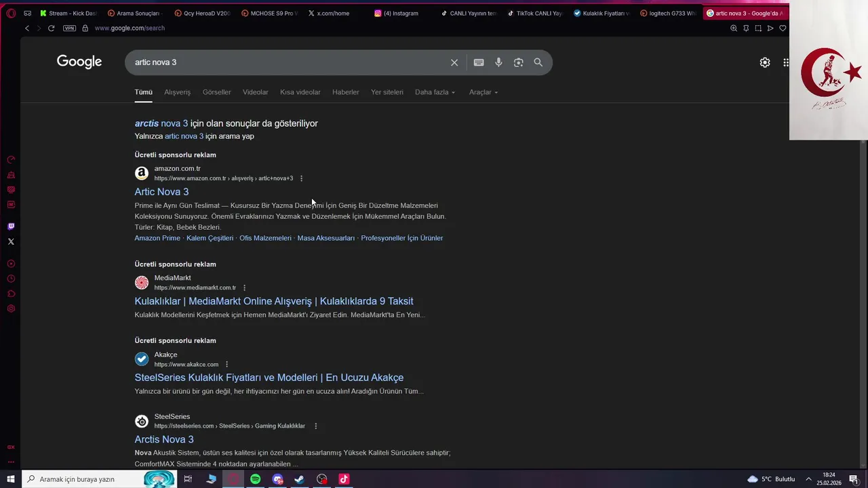This screenshot has width=868, height=488.
Task: Clear the Google search box with X
Action: coord(454,62)
